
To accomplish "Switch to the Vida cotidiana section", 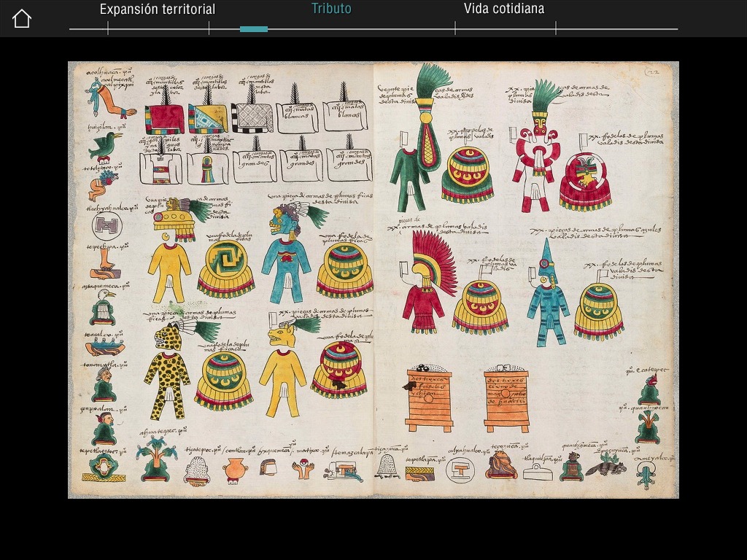I will pyautogui.click(x=504, y=8).
